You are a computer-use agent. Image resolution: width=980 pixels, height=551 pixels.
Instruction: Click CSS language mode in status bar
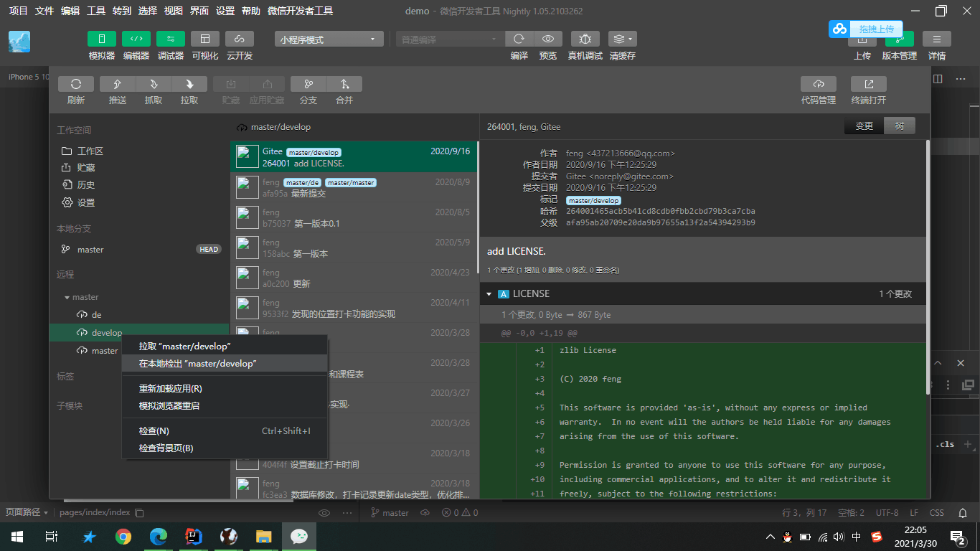click(x=937, y=513)
